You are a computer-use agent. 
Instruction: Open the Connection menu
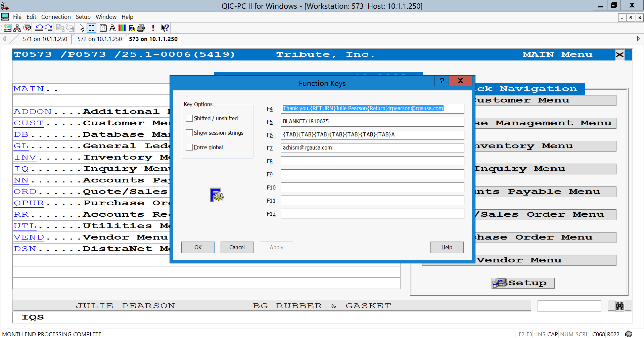pyautogui.click(x=56, y=17)
